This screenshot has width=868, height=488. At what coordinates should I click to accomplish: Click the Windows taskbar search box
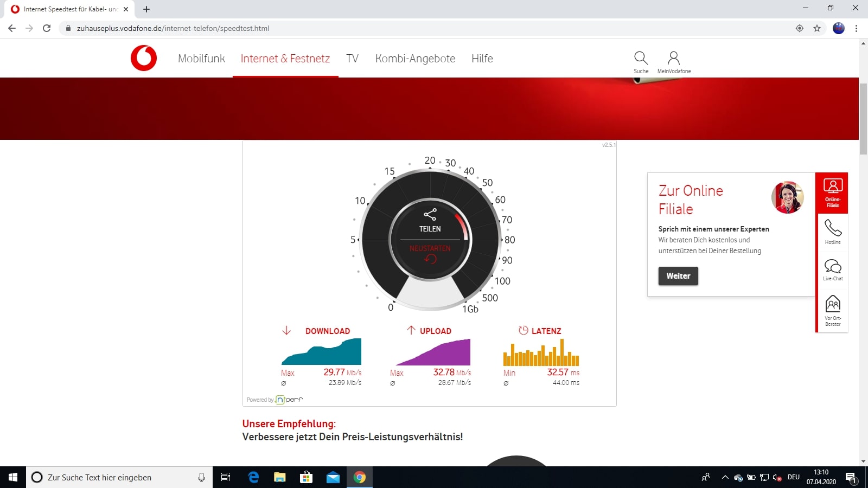[x=119, y=477]
